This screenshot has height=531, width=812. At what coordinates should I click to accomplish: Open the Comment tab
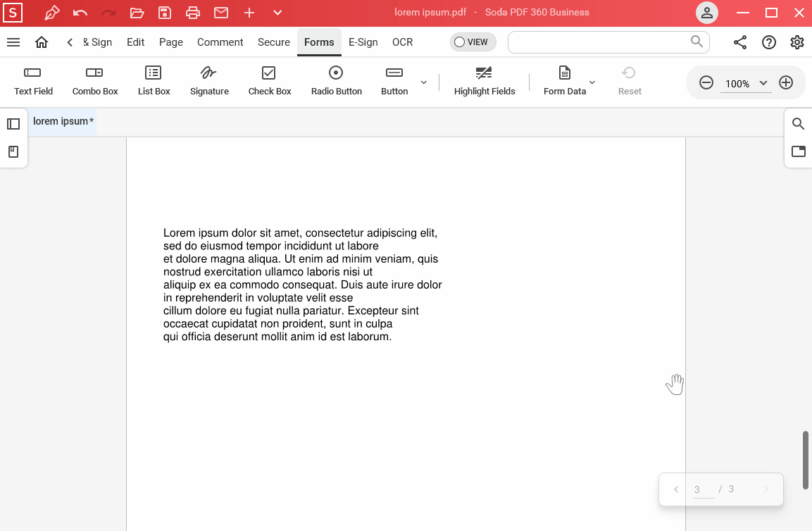click(x=220, y=42)
